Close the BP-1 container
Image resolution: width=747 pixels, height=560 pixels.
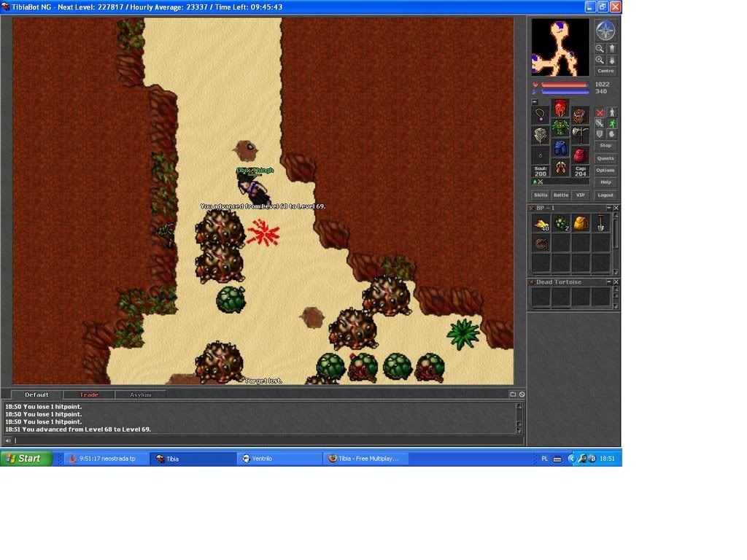[x=616, y=208]
